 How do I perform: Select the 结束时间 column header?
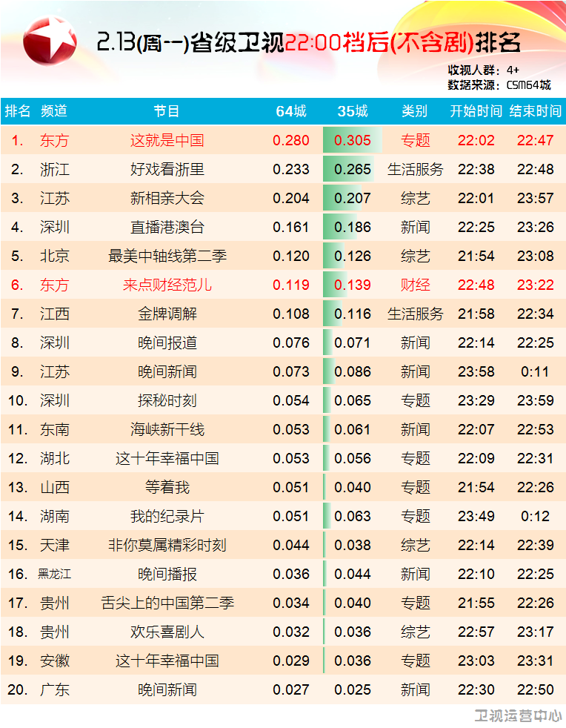pos(536,111)
